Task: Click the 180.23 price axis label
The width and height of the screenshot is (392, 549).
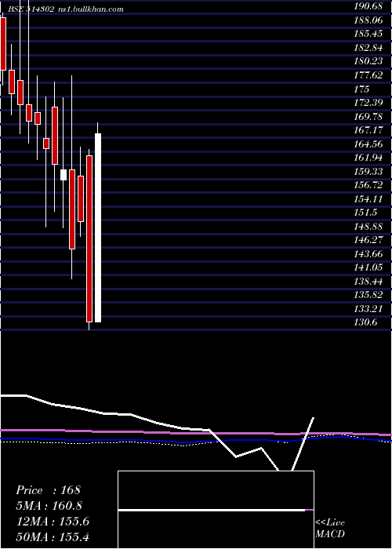Action: (x=368, y=61)
